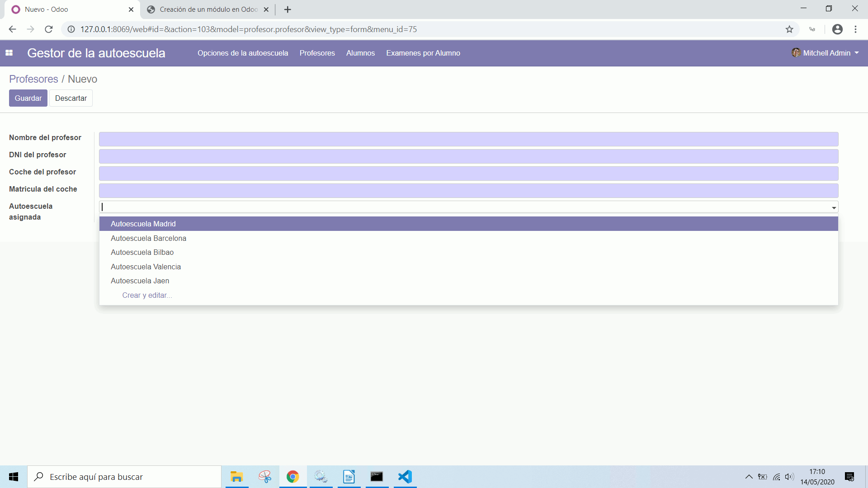The width and height of the screenshot is (868, 488).
Task: Open File Explorer from the taskbar
Action: pyautogui.click(x=236, y=477)
